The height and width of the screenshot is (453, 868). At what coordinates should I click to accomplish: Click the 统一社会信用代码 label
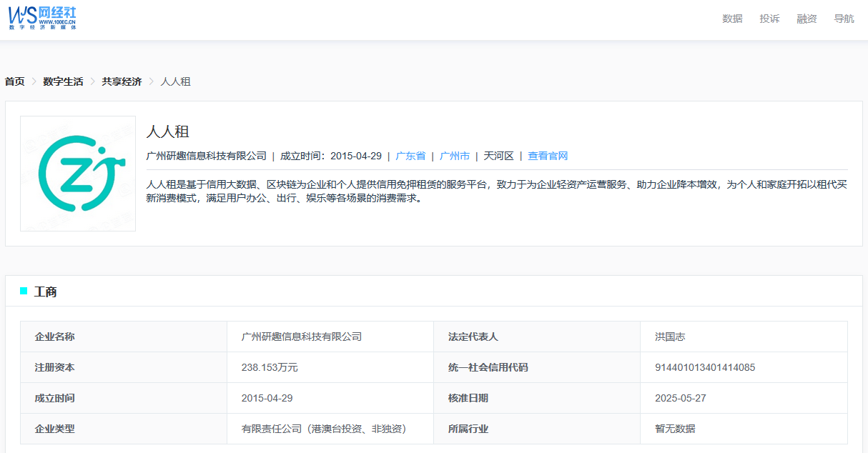point(488,367)
